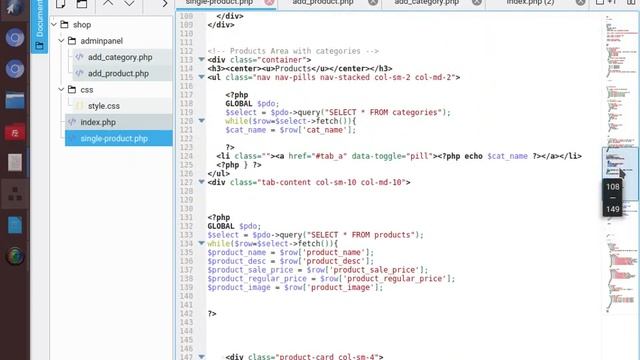Open index.php in the file tree
This screenshot has width=640, height=360.
coord(98,122)
